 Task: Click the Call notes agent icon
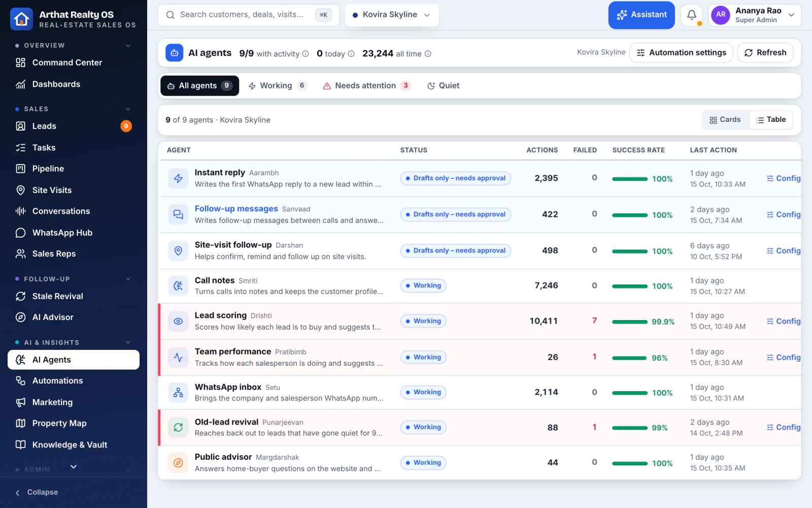pyautogui.click(x=178, y=285)
